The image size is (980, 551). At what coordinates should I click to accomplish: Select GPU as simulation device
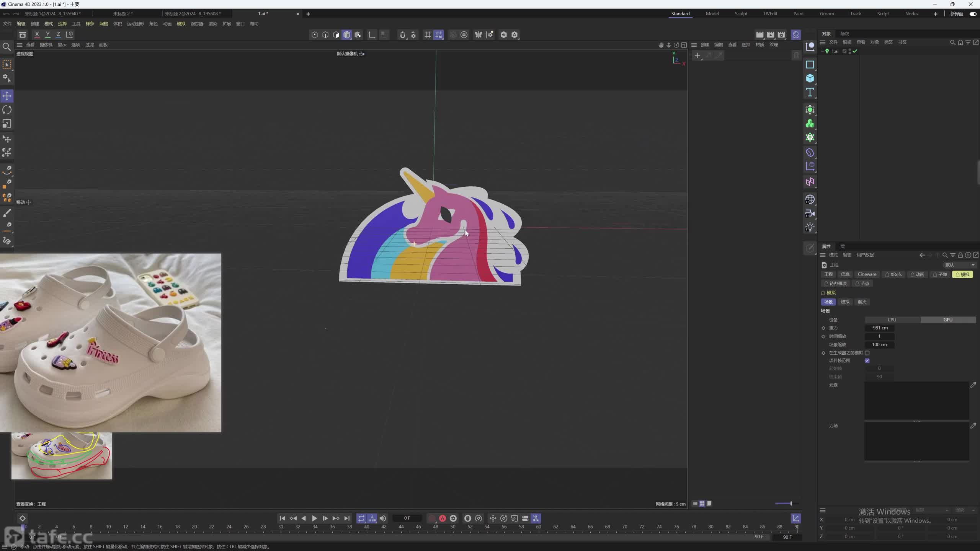[948, 320]
